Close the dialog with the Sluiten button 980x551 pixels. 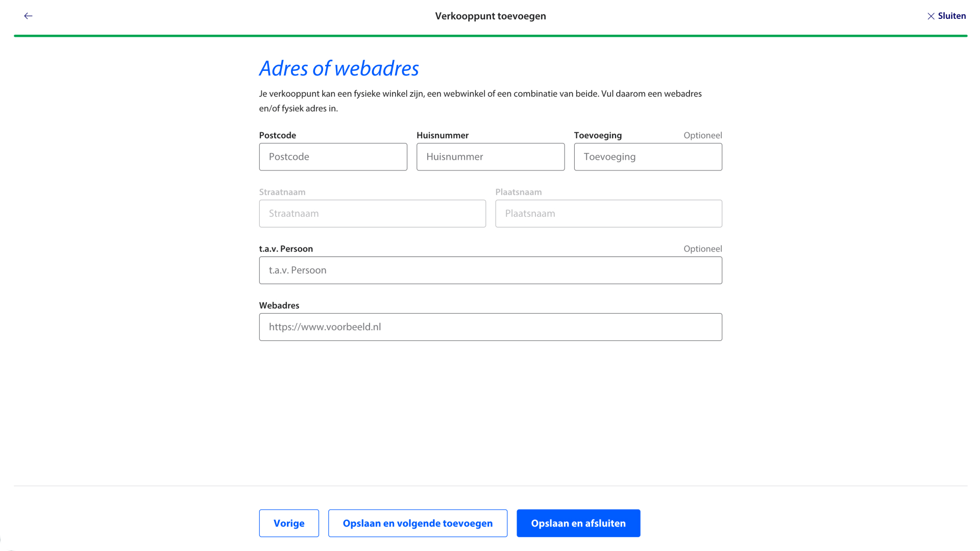[946, 16]
